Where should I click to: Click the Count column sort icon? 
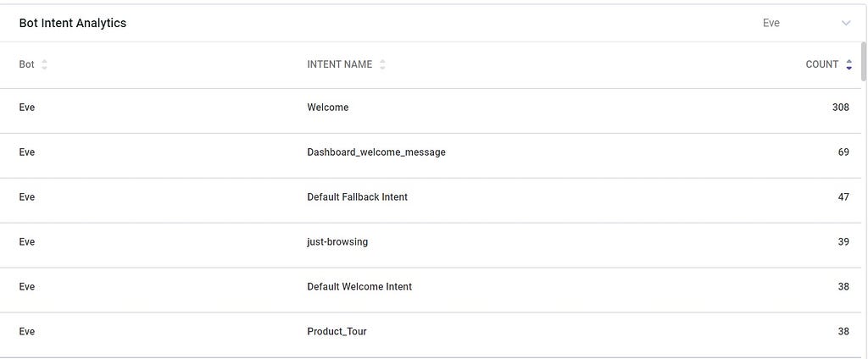849,64
